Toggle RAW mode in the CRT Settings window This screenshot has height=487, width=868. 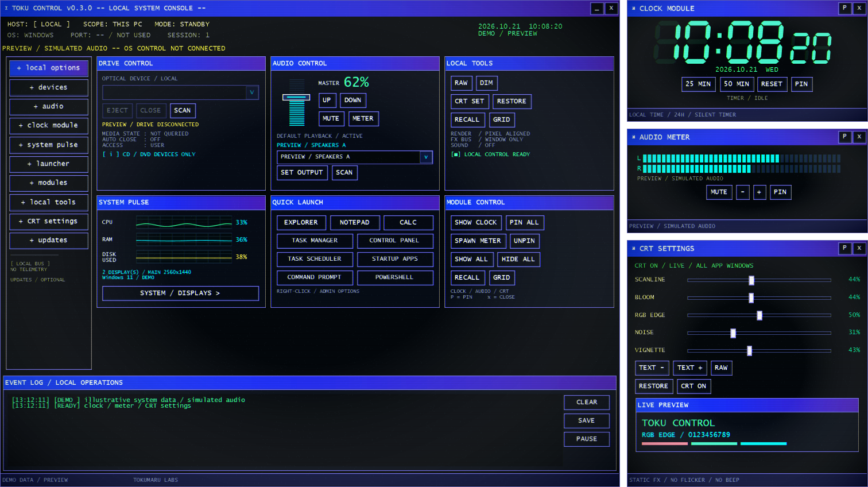(x=721, y=368)
